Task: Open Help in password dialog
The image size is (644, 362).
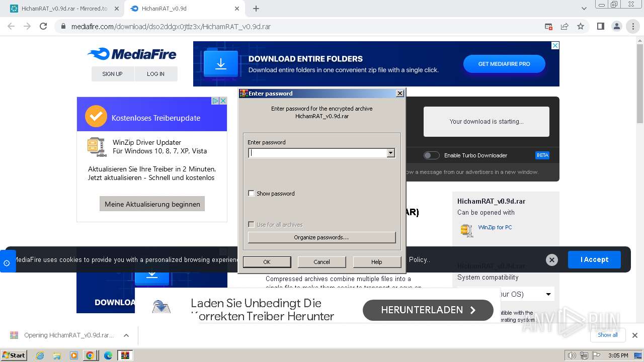Action: point(377,262)
